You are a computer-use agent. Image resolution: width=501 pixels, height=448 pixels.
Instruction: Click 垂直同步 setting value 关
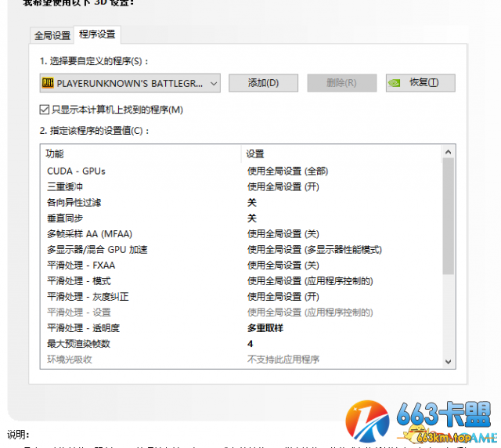pyautogui.click(x=252, y=219)
